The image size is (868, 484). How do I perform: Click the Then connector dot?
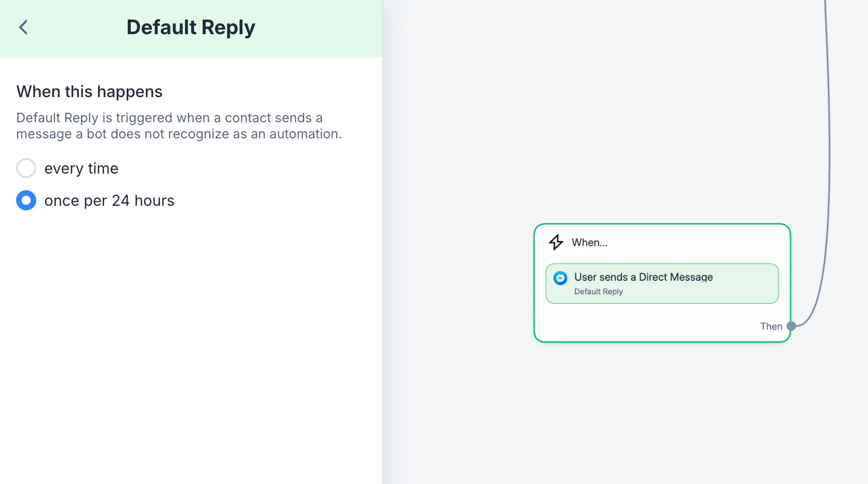(x=791, y=326)
